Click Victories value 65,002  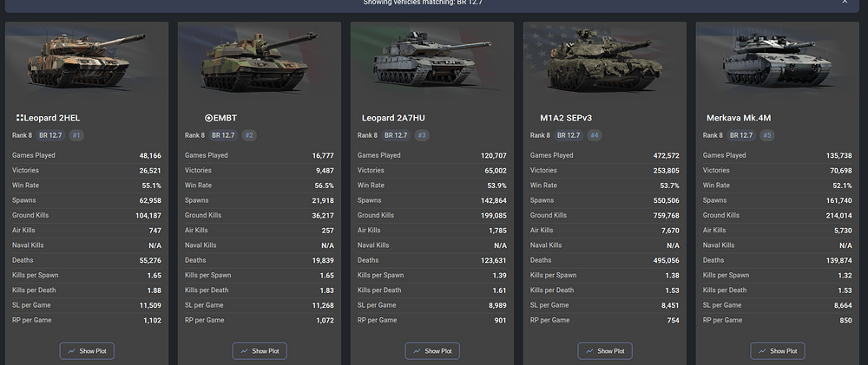pos(496,171)
